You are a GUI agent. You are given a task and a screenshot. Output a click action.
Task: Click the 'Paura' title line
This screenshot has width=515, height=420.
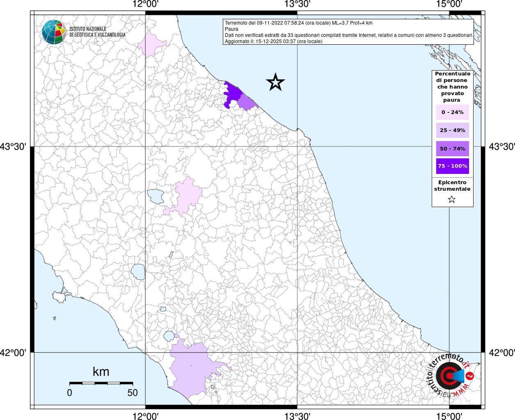[231, 29]
